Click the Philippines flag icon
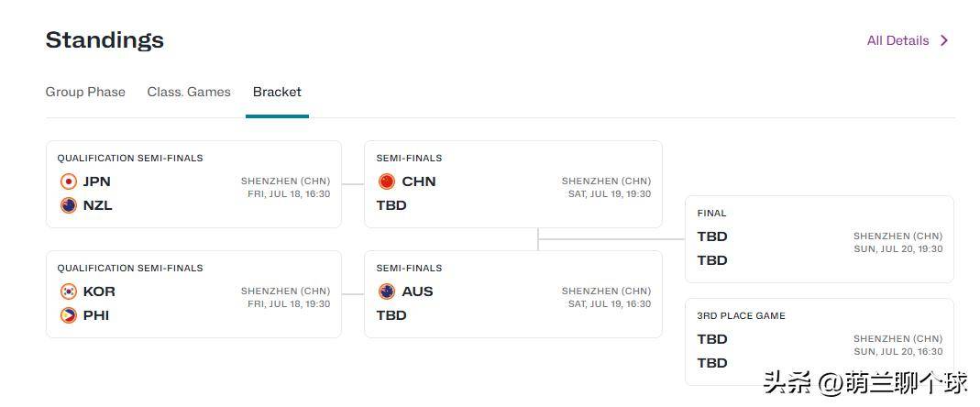The height and width of the screenshot is (407, 980). [x=68, y=315]
